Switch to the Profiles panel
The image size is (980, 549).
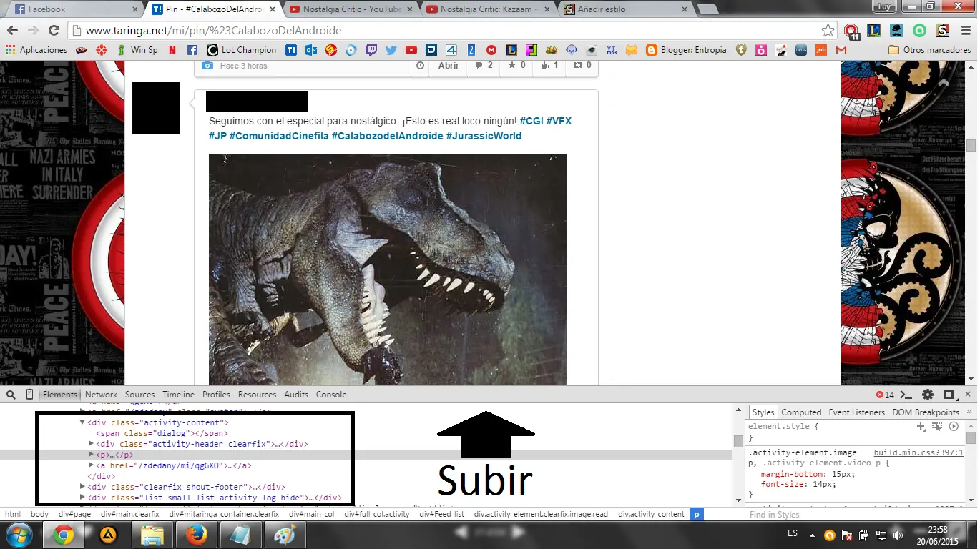[x=216, y=395]
